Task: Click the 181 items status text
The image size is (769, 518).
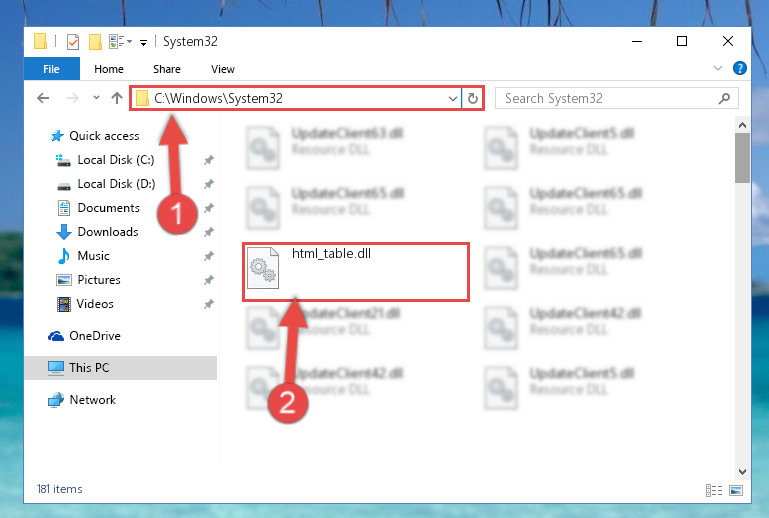Action: click(x=59, y=489)
